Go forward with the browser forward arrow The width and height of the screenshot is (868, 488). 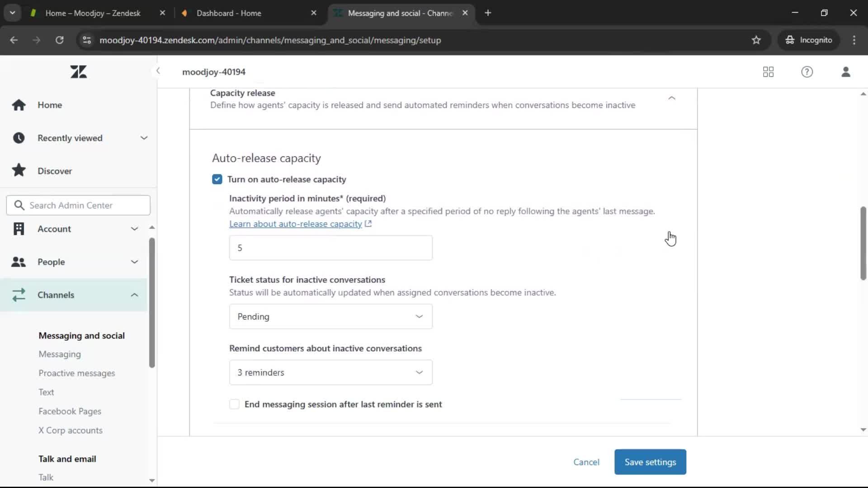tap(36, 40)
